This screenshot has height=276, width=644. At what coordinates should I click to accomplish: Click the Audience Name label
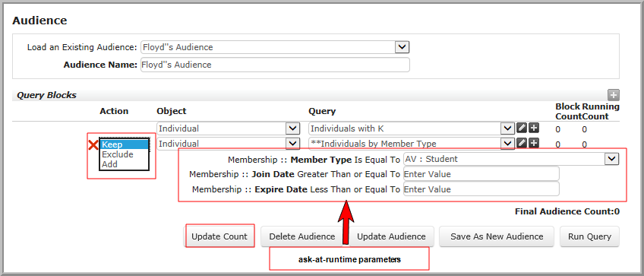[100, 65]
